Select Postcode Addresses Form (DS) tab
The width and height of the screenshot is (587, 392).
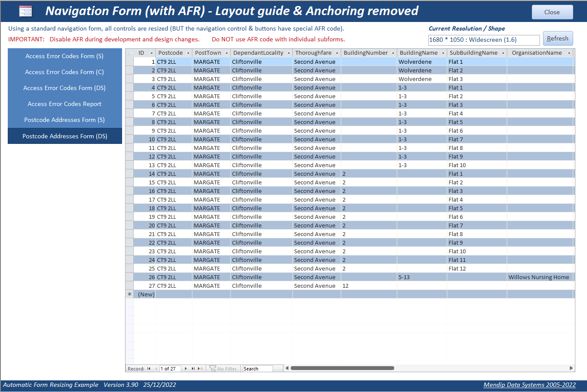65,136
